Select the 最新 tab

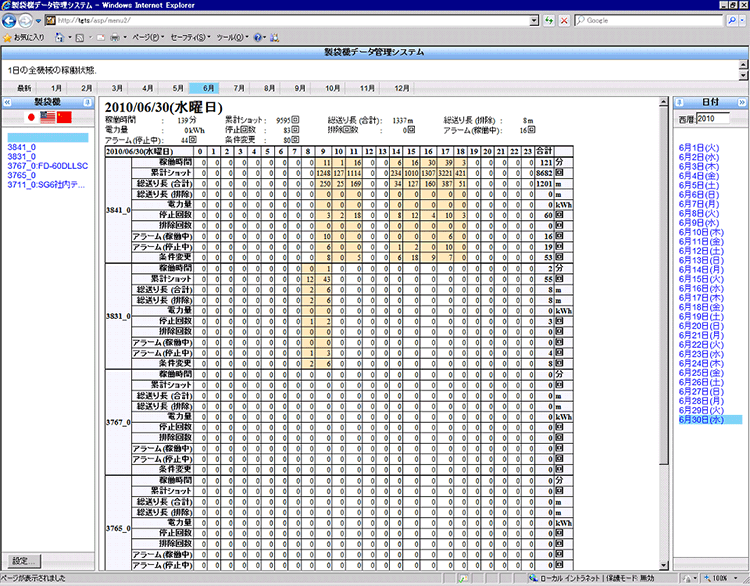pos(24,88)
